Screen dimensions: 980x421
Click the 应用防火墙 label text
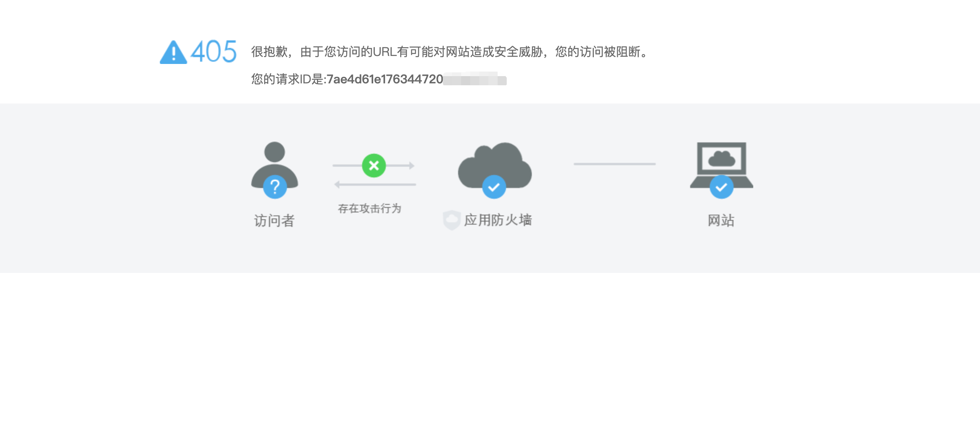click(498, 220)
